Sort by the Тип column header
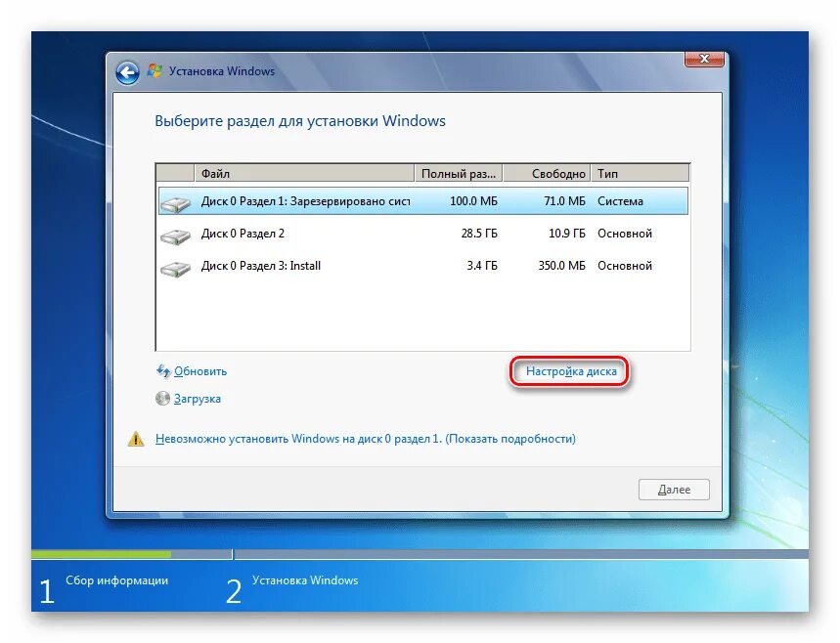 click(640, 174)
